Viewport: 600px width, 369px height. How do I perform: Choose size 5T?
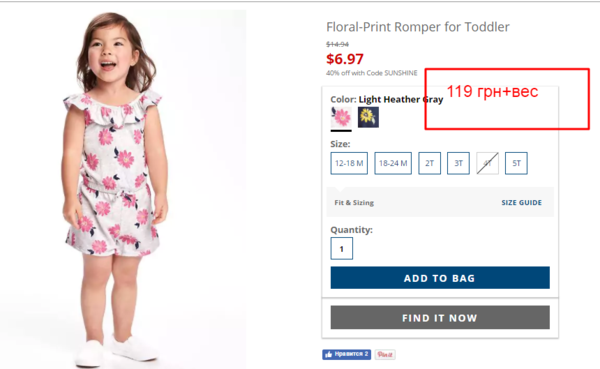point(516,163)
